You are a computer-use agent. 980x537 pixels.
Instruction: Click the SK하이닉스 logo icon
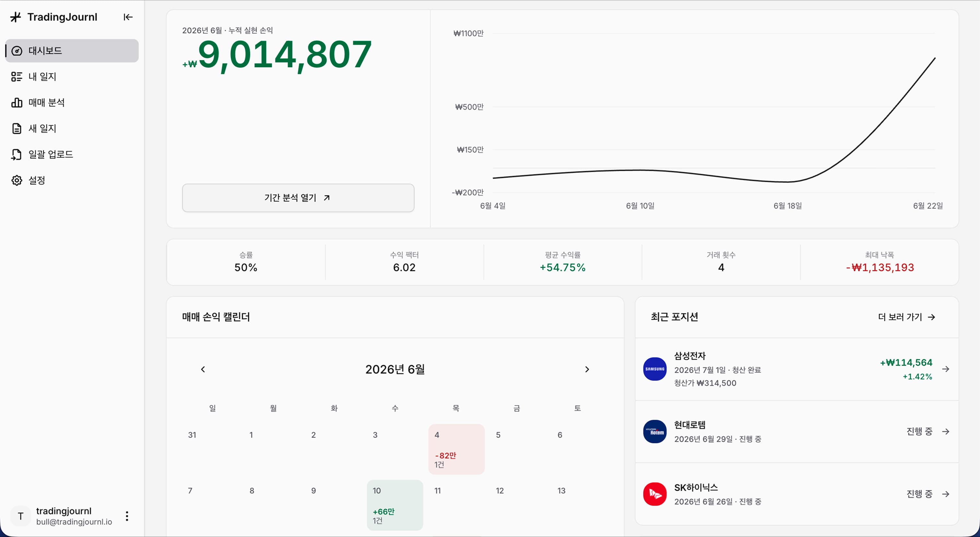coord(655,494)
